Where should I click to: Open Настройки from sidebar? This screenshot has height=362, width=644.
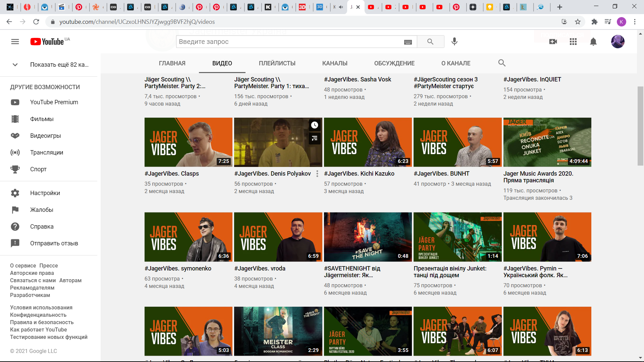[x=49, y=193]
